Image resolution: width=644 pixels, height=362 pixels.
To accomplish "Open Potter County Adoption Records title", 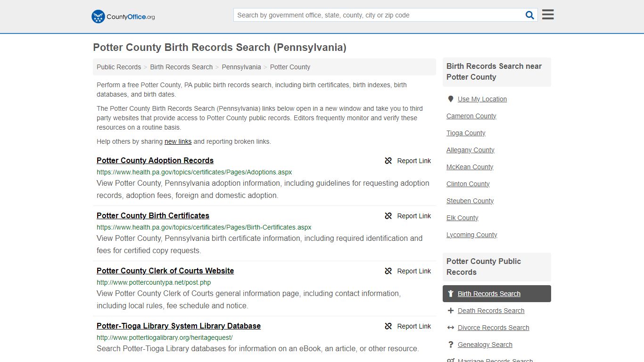I will pos(155,160).
